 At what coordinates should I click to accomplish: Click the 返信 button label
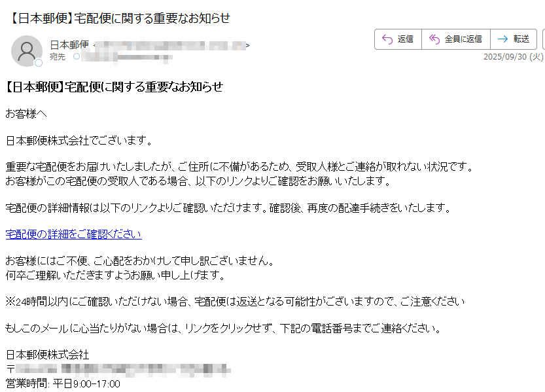click(405, 39)
